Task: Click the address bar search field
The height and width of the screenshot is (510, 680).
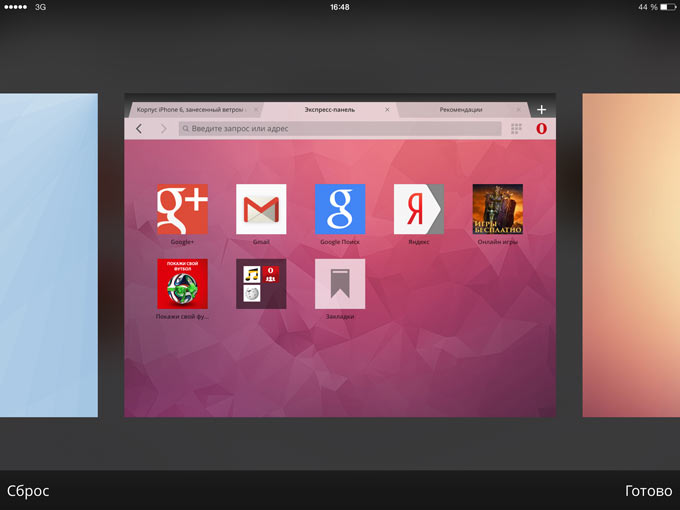Action: (x=340, y=129)
